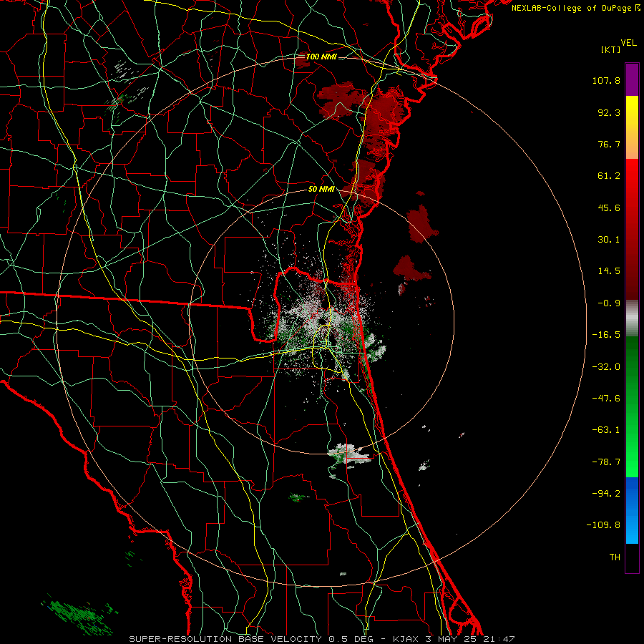644x644 pixels.
Task: Select the -78.7 velocity scale value
Action: click(x=606, y=462)
